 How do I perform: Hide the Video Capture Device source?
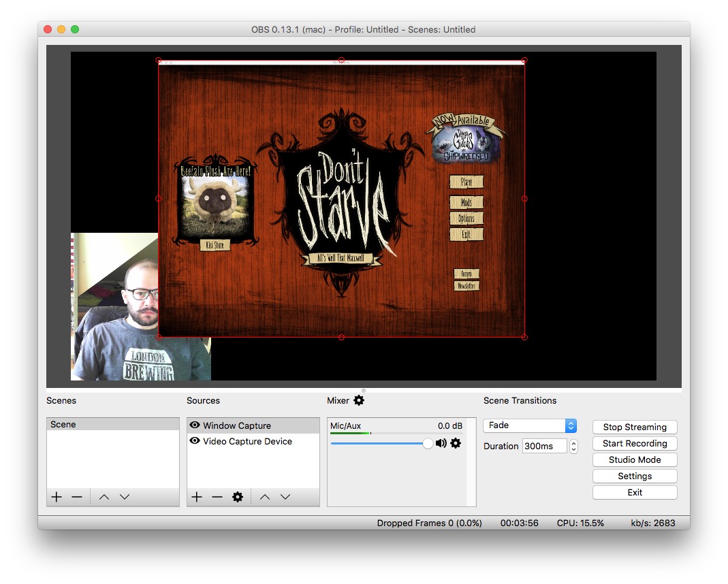click(195, 440)
